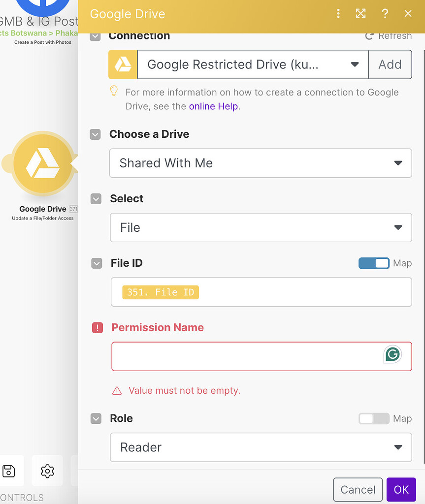Image resolution: width=425 pixels, height=504 pixels.
Task: Click the Choose a Drive section checkbox
Action: (95, 134)
